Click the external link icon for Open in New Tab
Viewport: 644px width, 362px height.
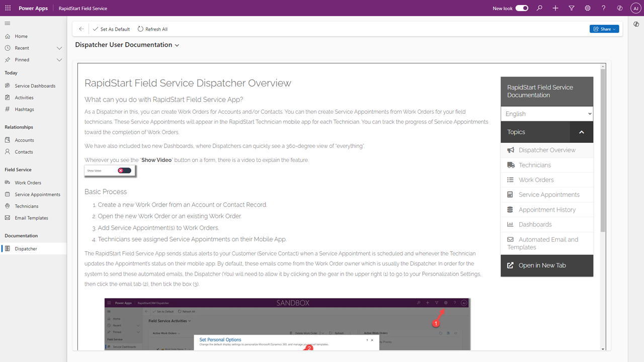tap(510, 265)
